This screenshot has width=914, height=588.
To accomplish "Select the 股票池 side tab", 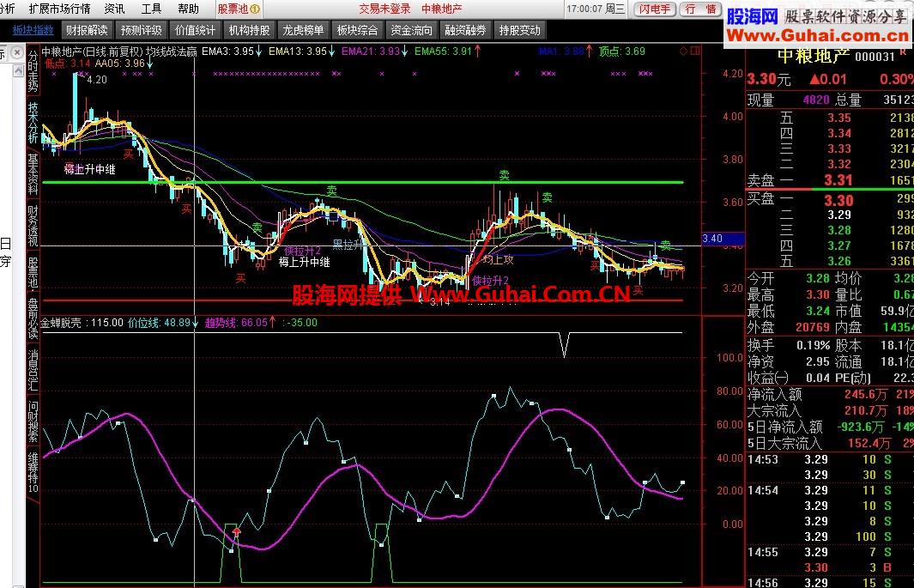I will [33, 271].
